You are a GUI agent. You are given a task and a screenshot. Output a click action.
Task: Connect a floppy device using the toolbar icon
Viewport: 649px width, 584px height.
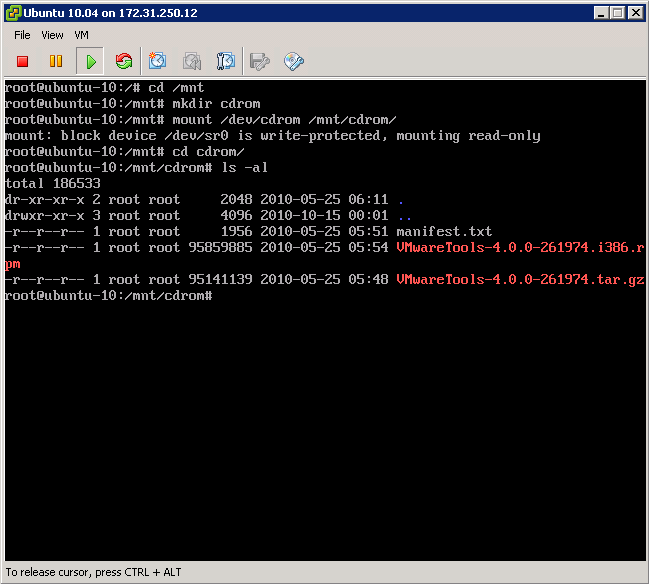click(260, 61)
